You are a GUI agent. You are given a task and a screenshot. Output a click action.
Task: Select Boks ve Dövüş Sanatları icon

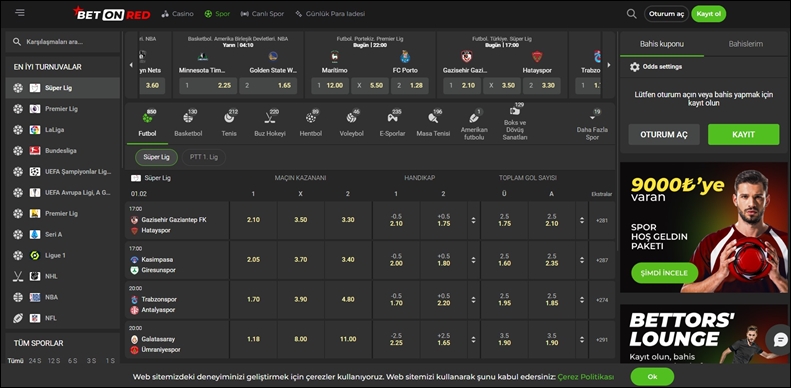(515, 112)
